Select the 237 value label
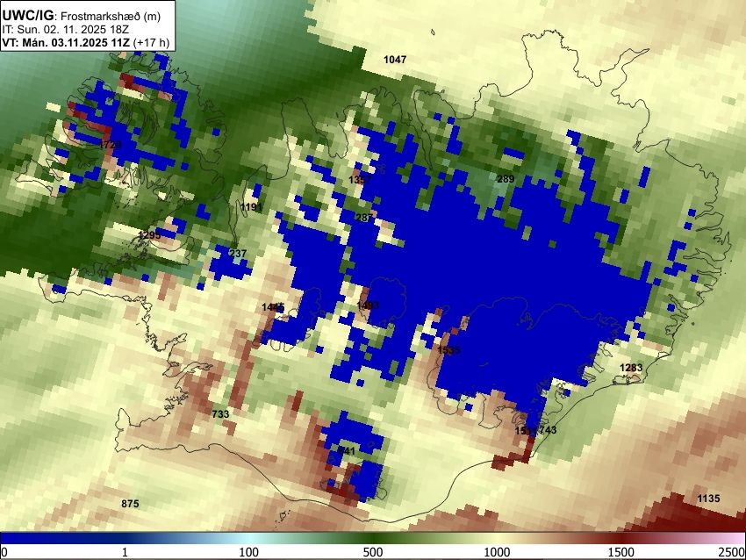Image resolution: width=746 pixels, height=560 pixels. pos(238,254)
